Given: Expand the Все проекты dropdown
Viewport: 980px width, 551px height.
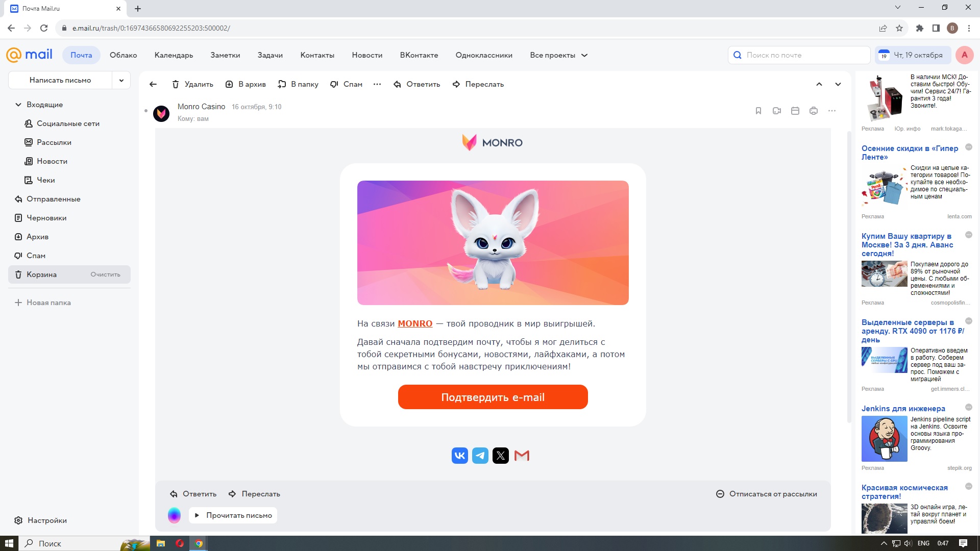Looking at the screenshot, I should (558, 55).
